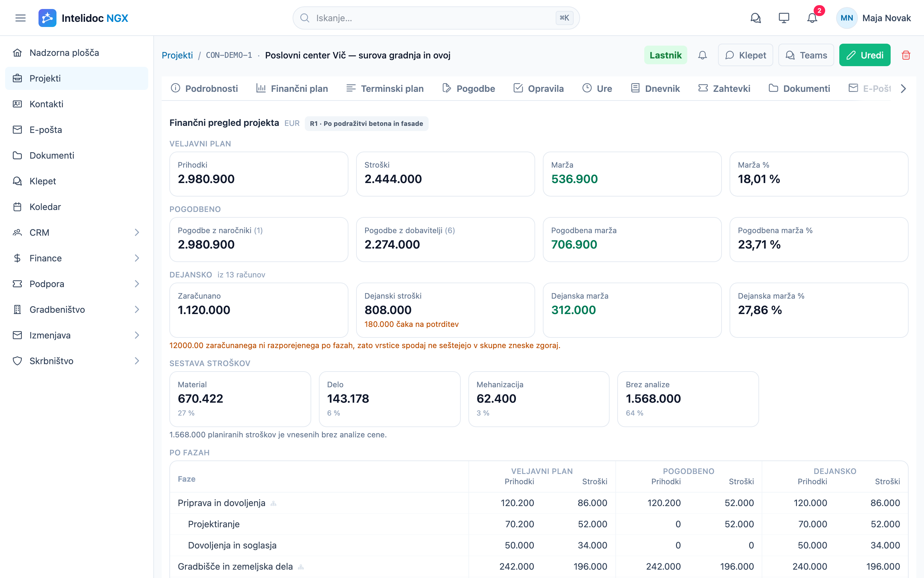
Task: Switch to the Terminski plan tab
Action: coord(385,89)
